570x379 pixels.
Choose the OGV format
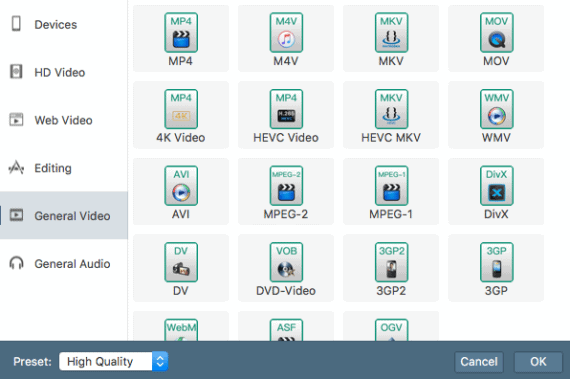391,326
